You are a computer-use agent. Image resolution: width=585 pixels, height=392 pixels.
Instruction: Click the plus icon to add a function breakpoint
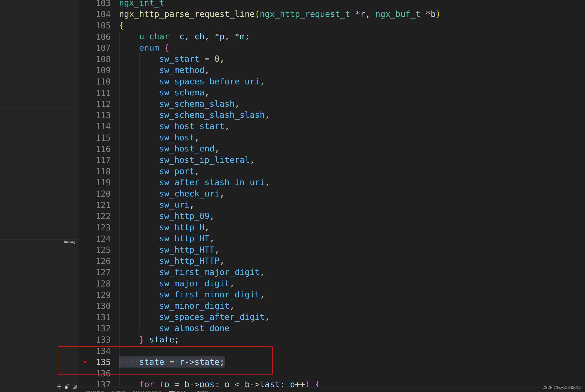(59, 386)
